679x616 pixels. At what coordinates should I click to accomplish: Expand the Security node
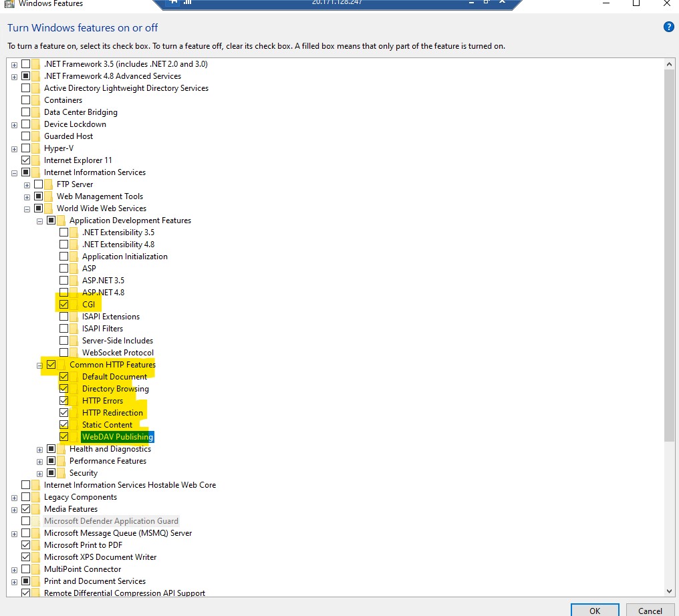coord(39,474)
